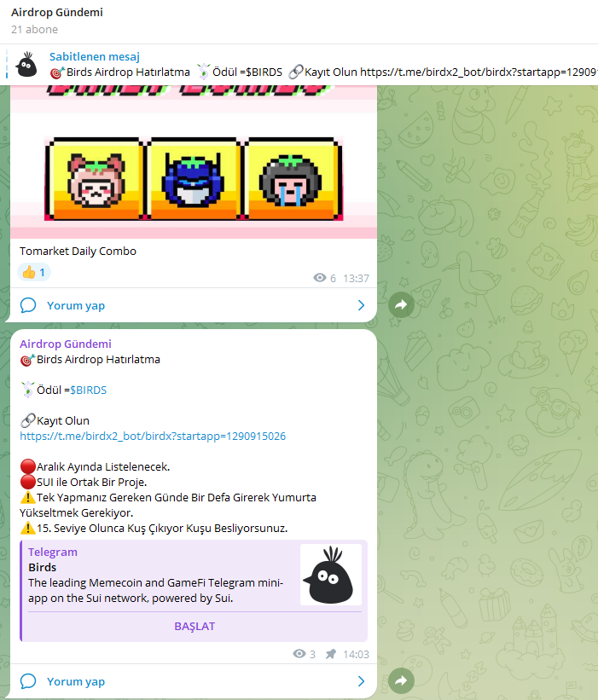
Task: Click the Birds Airdrop Hatırlatma heading text
Action: 98,359
